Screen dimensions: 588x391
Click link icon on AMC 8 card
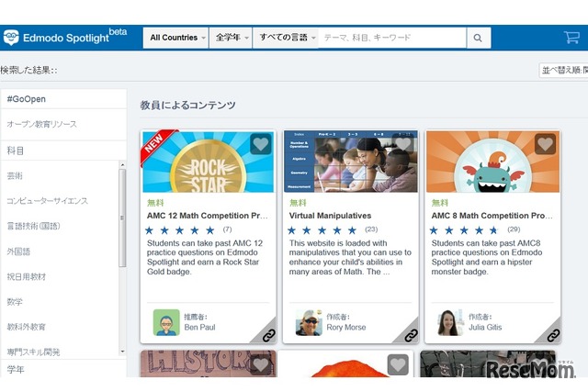[x=553, y=336]
